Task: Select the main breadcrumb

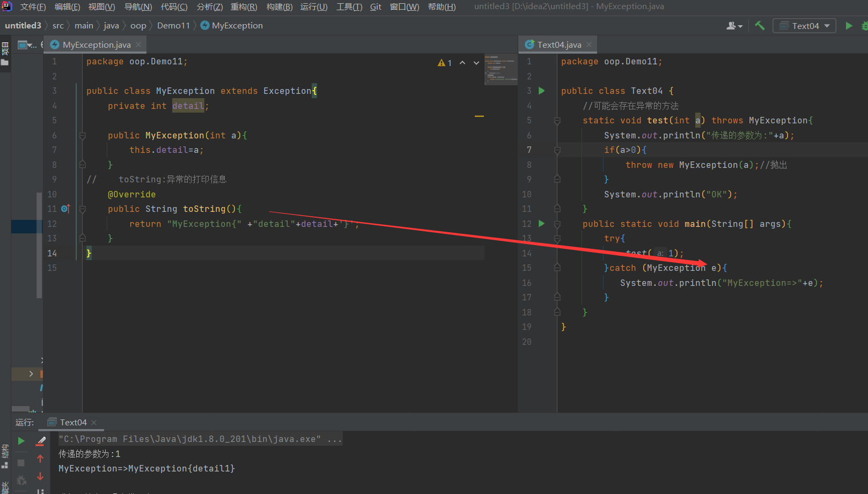Action: 84,26
